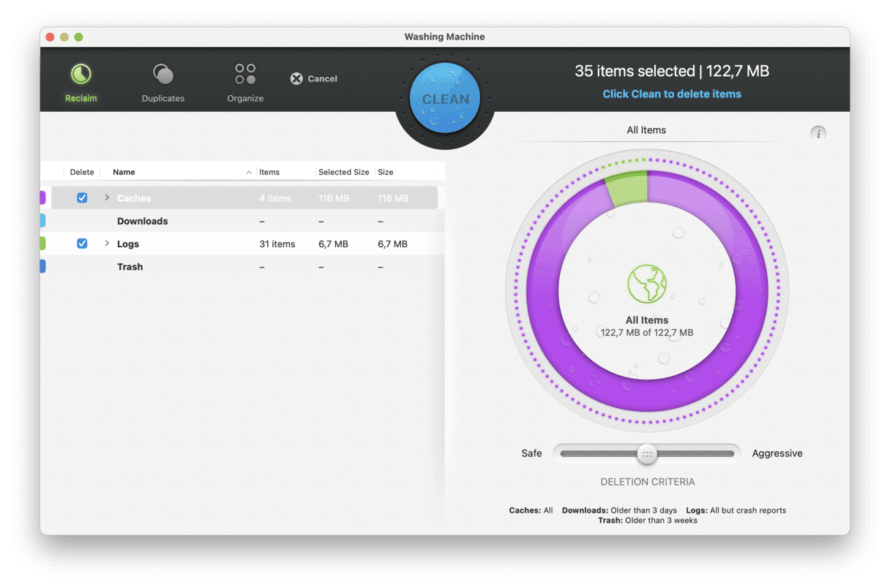Collapse the Caches item list
This screenshot has height=588, width=890.
click(x=107, y=197)
